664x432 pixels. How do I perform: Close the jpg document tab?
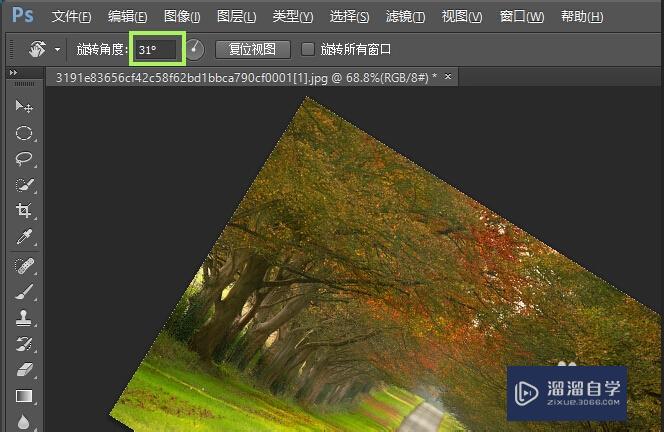coord(448,76)
